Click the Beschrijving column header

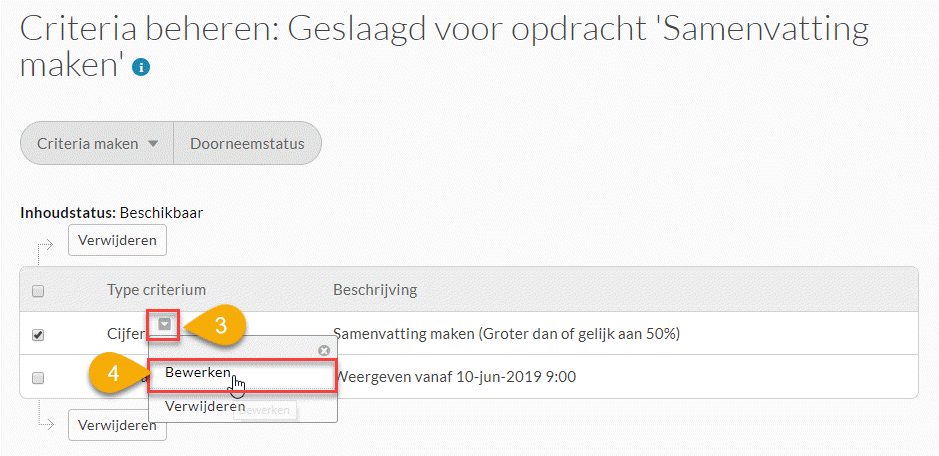coord(375,290)
